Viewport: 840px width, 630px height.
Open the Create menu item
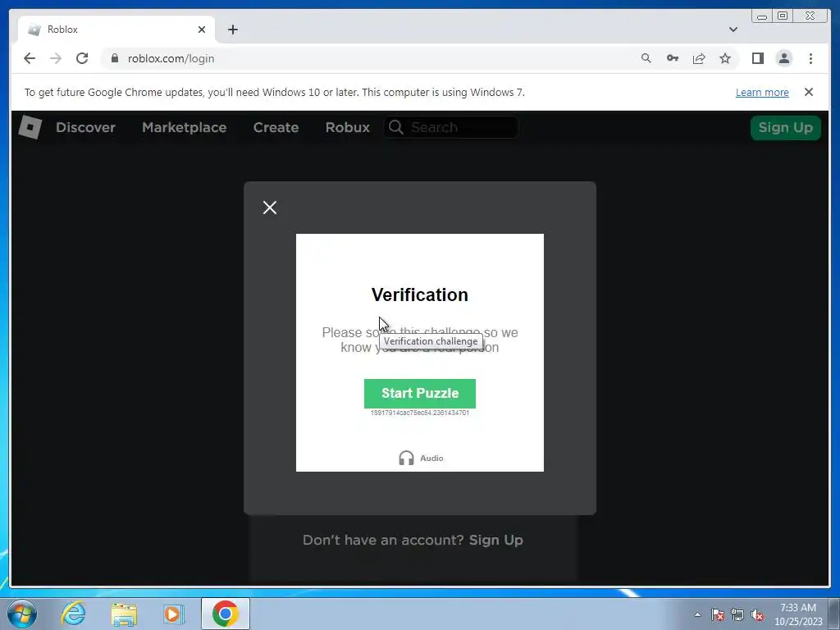pos(276,127)
